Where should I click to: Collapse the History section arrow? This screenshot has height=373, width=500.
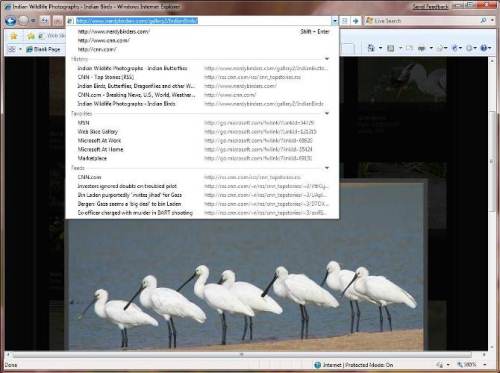[x=327, y=59]
